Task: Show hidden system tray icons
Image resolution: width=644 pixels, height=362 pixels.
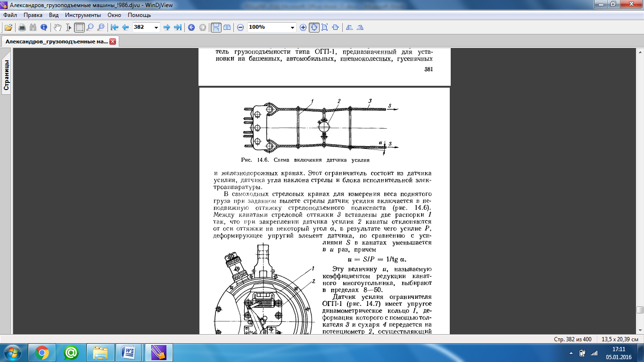Action: click(x=571, y=353)
